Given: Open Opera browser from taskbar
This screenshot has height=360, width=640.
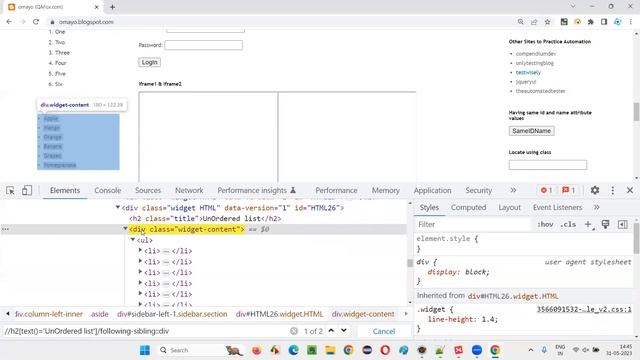Looking at the screenshot, I should click(385, 350).
